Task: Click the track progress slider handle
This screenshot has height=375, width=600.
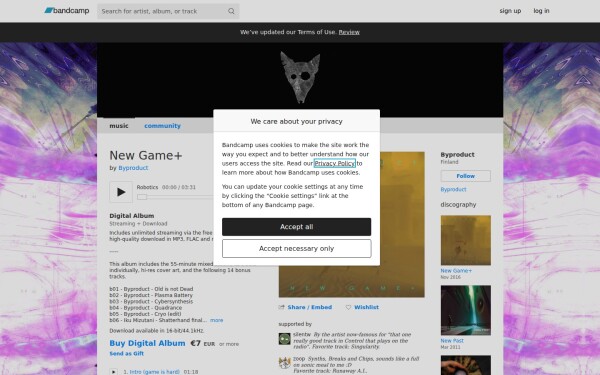Action: click(x=142, y=197)
